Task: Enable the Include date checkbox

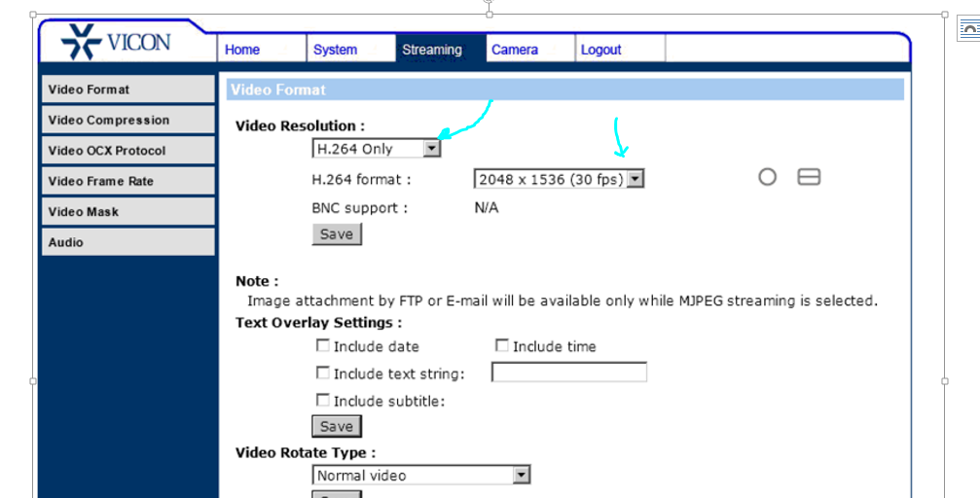Action: pos(322,345)
